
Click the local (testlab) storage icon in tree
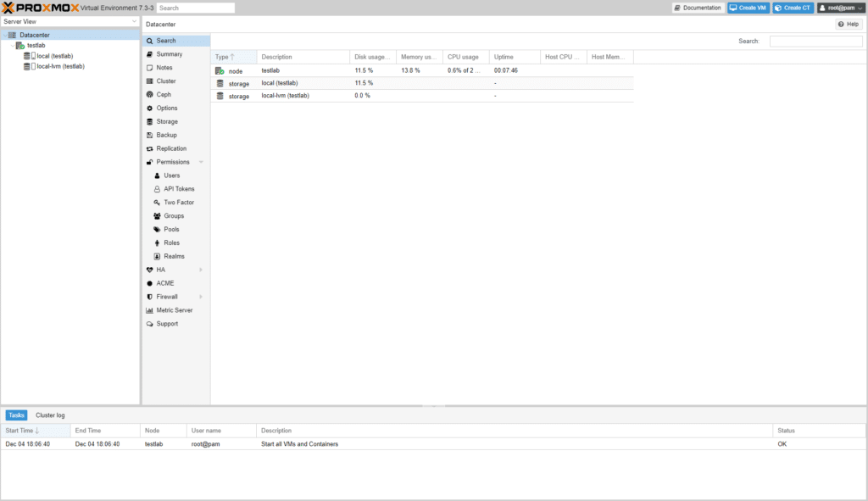(x=30, y=56)
